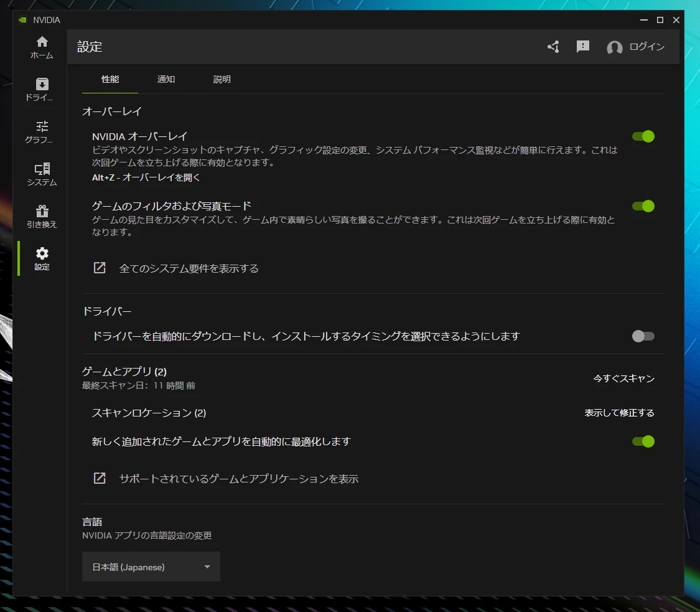Minimize the NVIDIA window
700x612 pixels.
(644, 20)
